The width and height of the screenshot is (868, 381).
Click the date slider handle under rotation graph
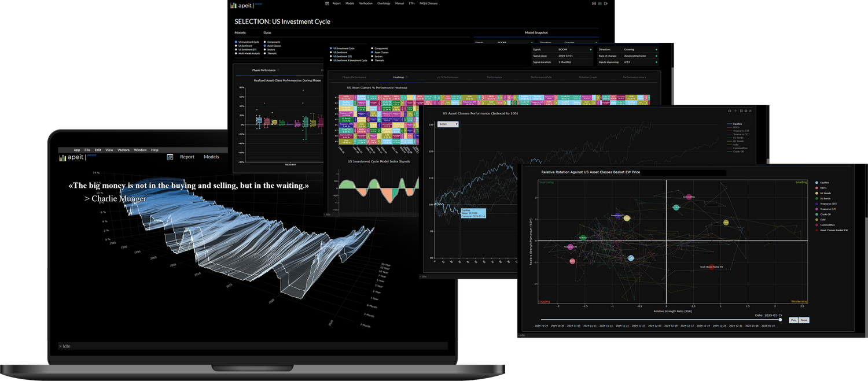pos(781,320)
